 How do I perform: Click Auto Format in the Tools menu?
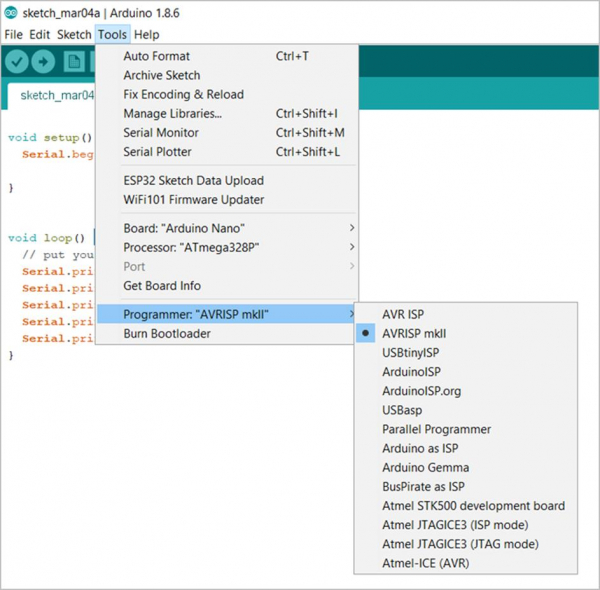[156, 56]
